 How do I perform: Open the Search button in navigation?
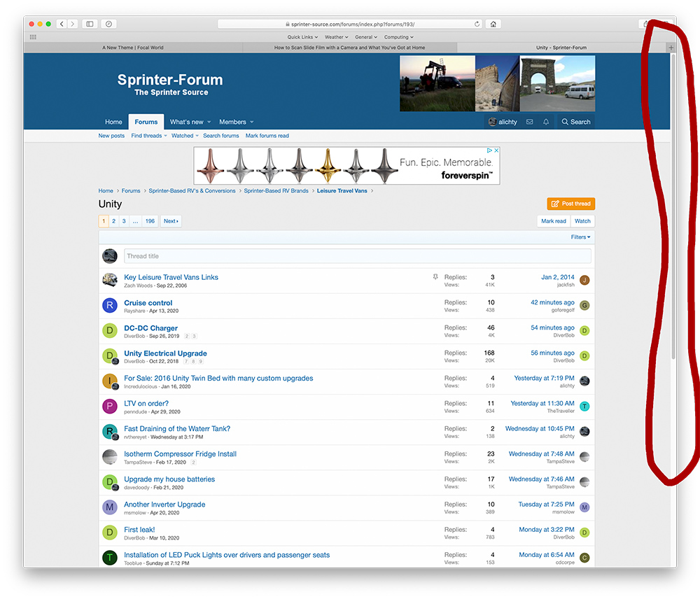tap(576, 122)
